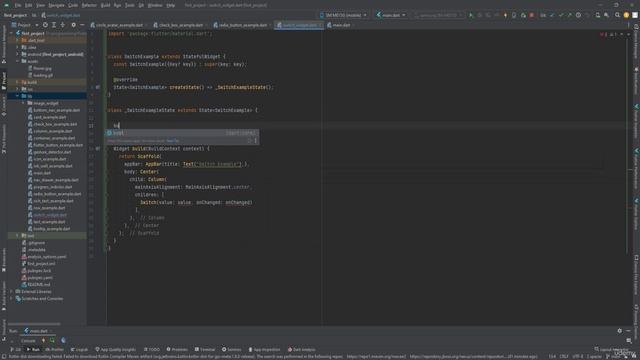640x360 pixels.
Task: Click the Flutter Hot Reload lightning icon
Action: coord(505,15)
